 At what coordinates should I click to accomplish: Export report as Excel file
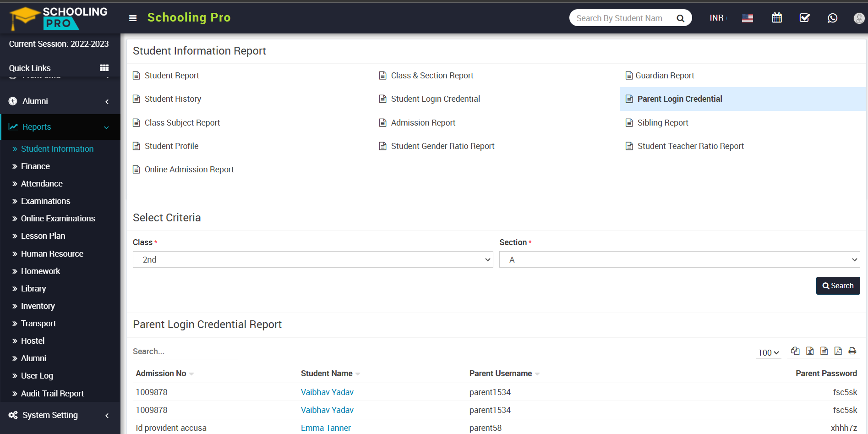810,351
